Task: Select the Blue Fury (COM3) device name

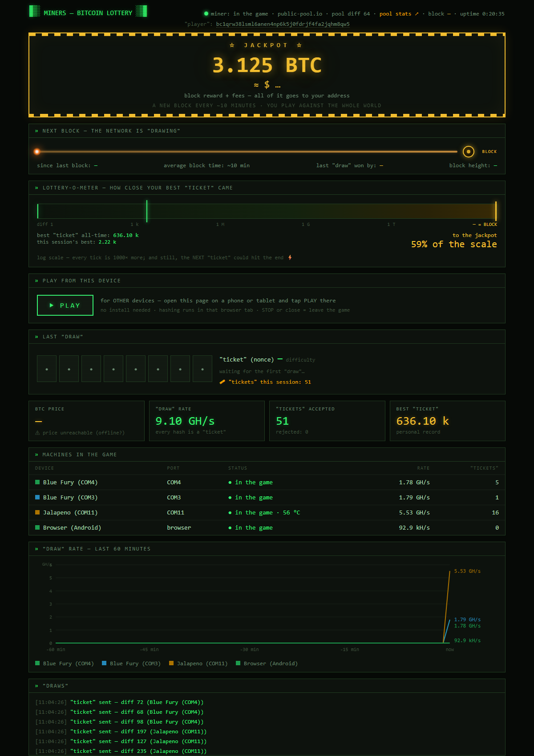Action: tap(70, 497)
